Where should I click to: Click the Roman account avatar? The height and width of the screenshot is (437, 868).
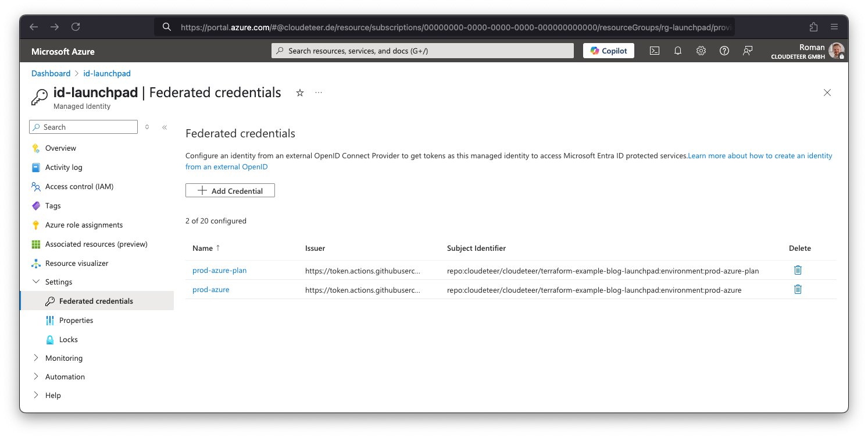(x=836, y=51)
